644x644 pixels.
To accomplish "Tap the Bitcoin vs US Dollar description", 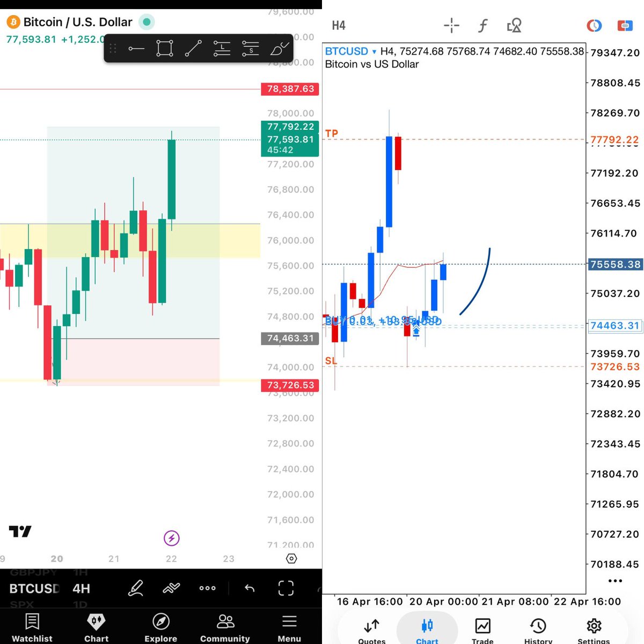I will (372, 64).
